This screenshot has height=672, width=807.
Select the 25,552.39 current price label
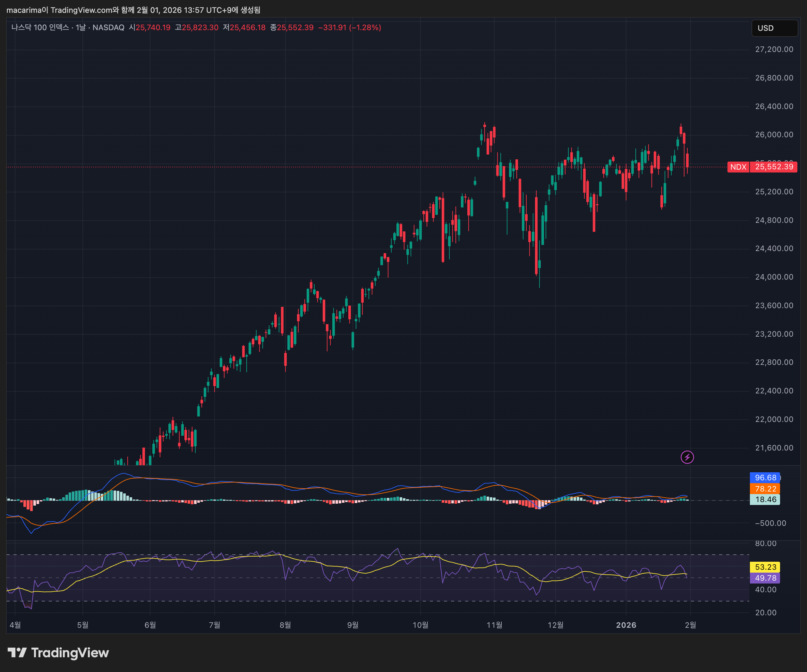[x=774, y=167]
